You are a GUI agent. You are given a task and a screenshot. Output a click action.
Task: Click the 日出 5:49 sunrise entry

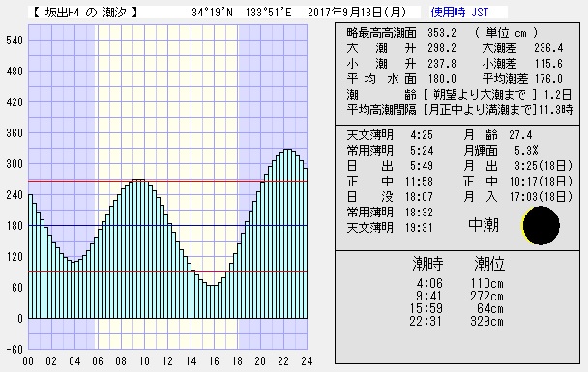click(x=390, y=166)
